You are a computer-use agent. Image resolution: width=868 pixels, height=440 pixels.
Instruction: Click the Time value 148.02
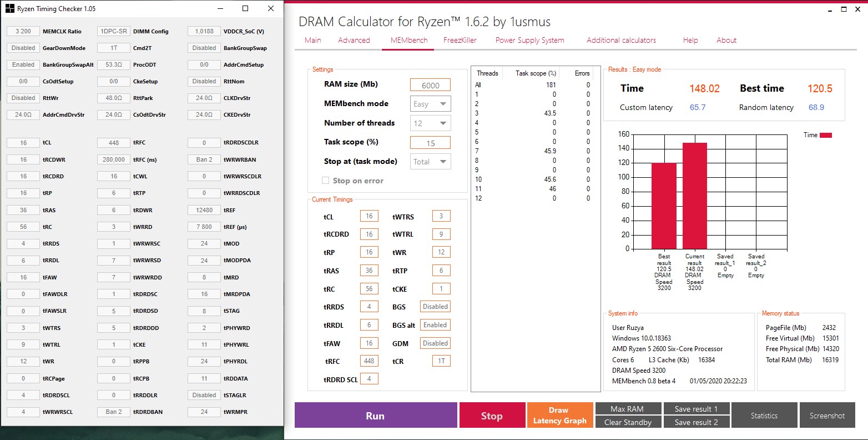click(704, 88)
